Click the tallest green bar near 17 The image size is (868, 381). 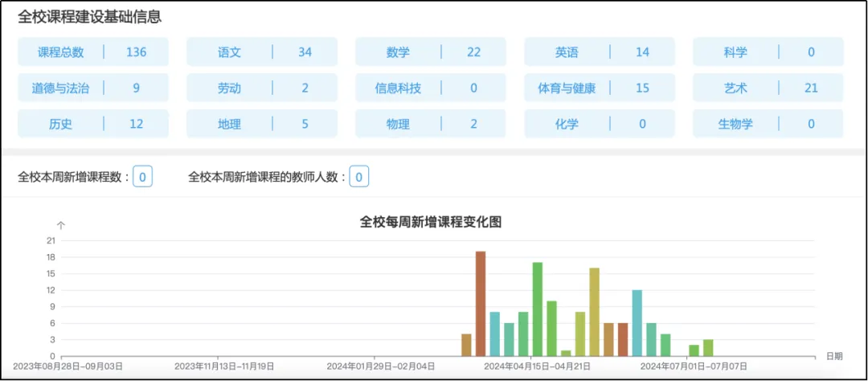(538, 309)
